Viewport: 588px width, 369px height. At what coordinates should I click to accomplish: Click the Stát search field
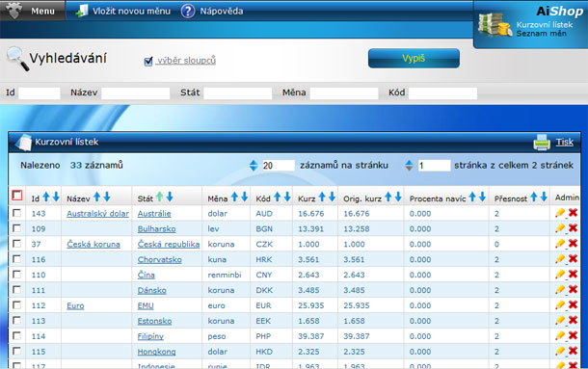click(238, 93)
